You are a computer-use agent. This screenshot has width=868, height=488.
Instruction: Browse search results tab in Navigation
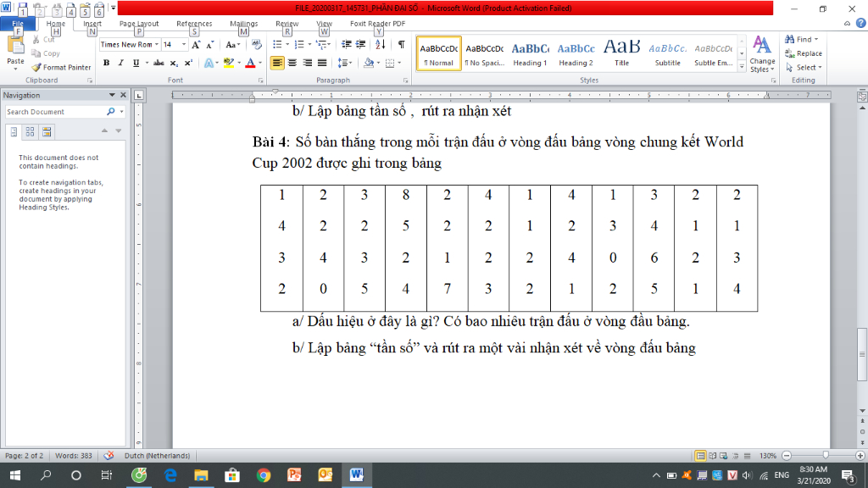click(47, 131)
